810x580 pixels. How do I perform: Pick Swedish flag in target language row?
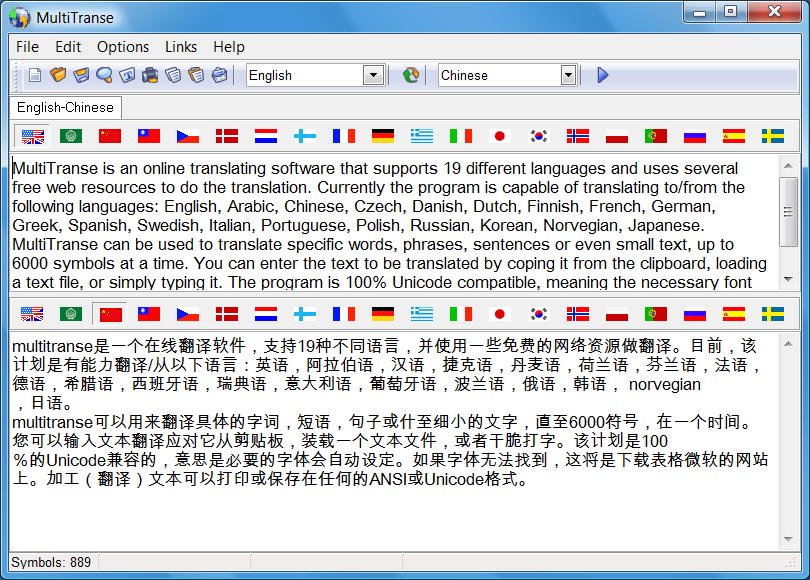tap(773, 314)
